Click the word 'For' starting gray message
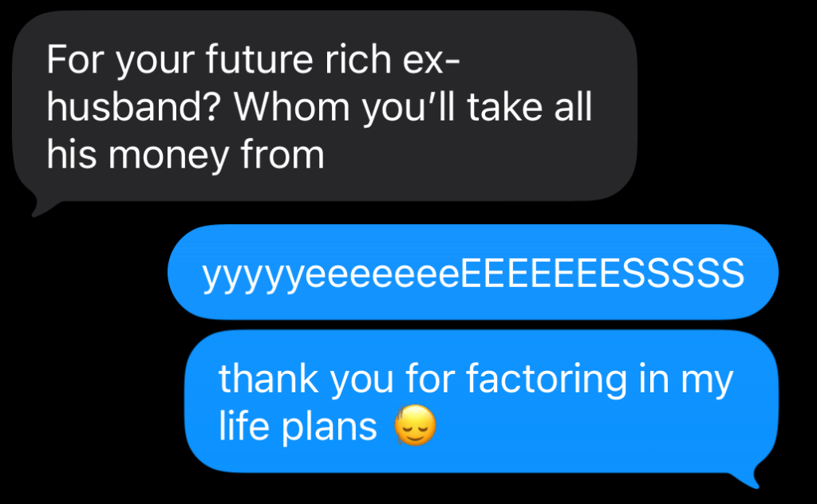 click(x=73, y=59)
